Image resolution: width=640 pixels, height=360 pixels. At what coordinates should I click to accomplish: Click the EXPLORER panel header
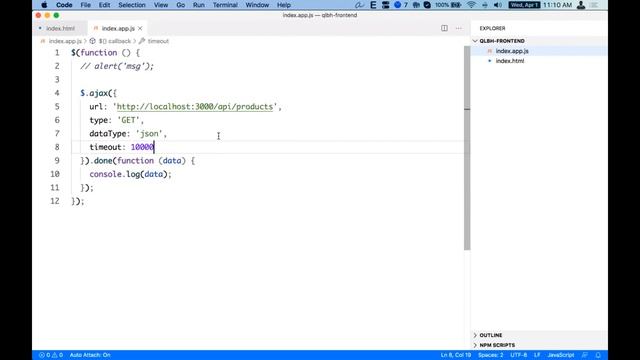click(492, 28)
